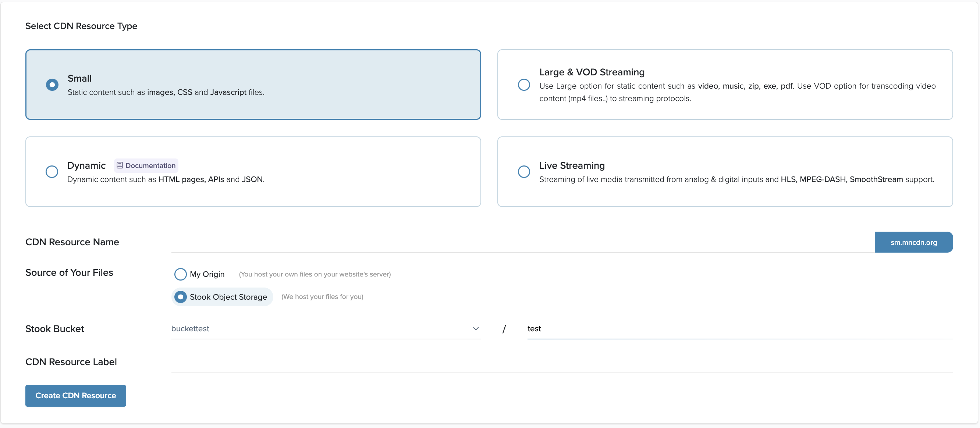Open the Dynamic Documentation link
Image resolution: width=980 pixels, height=428 pixels.
pyautogui.click(x=150, y=165)
